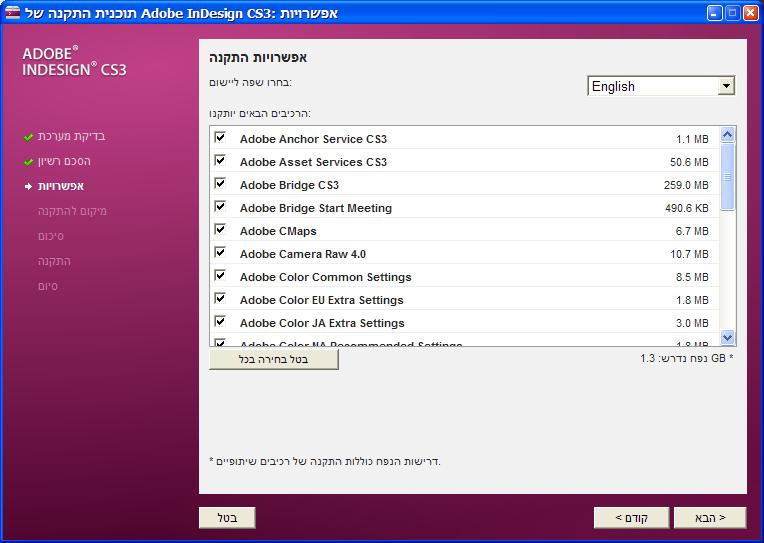The image size is (764, 543).
Task: Uncheck Adobe Color Common Settings checkbox
Action: point(220,275)
